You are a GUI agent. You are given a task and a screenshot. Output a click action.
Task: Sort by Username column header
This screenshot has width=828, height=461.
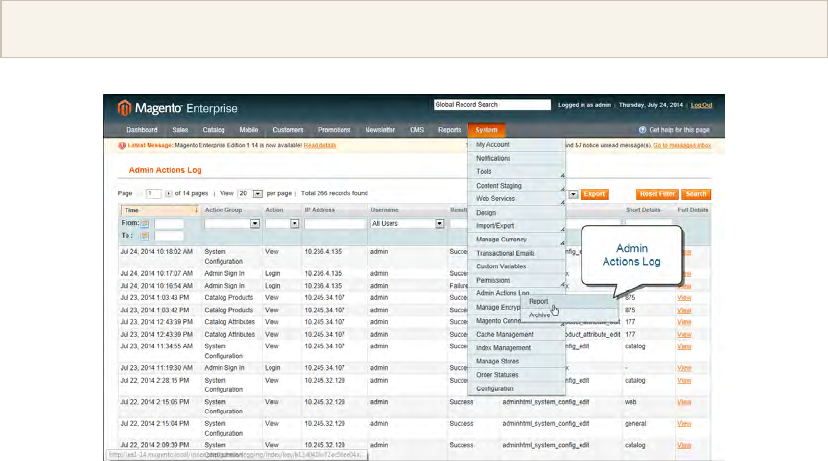pos(384,210)
